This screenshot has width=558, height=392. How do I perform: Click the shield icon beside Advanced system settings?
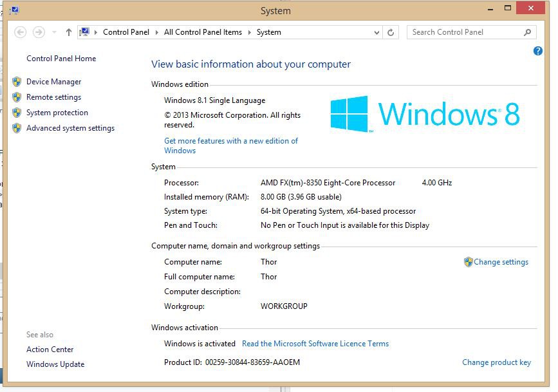(x=17, y=128)
